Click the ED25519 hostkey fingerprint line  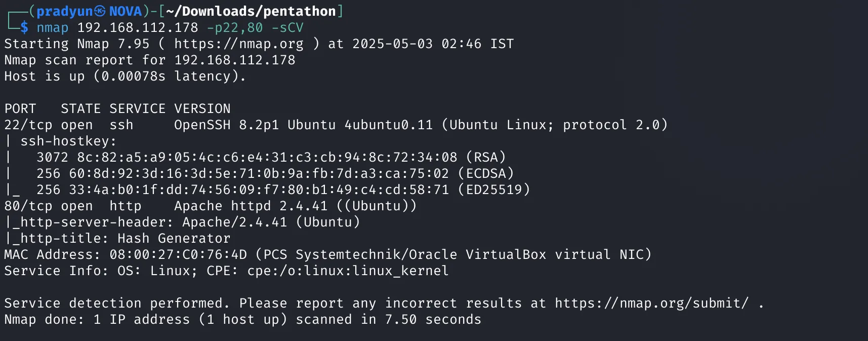(x=283, y=190)
